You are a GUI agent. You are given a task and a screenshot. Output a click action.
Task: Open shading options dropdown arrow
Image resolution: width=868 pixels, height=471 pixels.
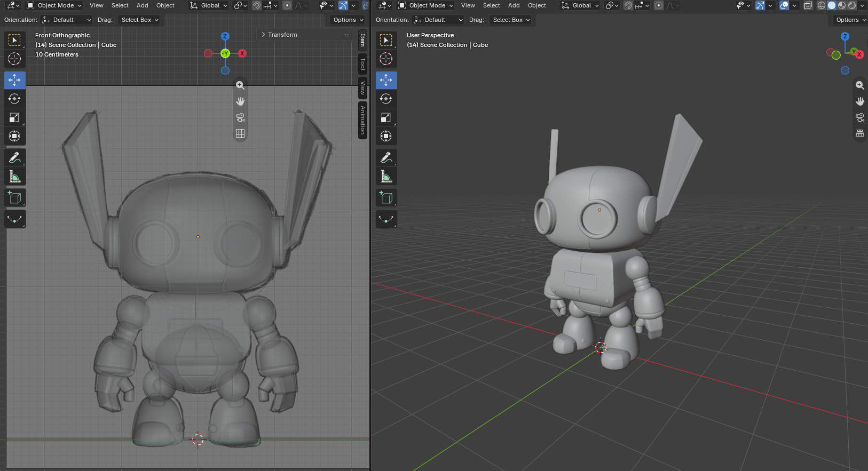(x=862, y=5)
